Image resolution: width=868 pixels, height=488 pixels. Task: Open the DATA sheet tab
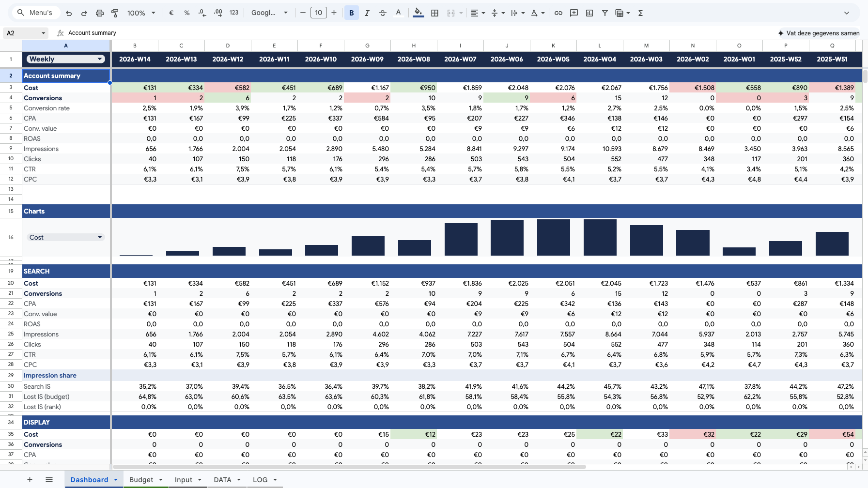223,479
